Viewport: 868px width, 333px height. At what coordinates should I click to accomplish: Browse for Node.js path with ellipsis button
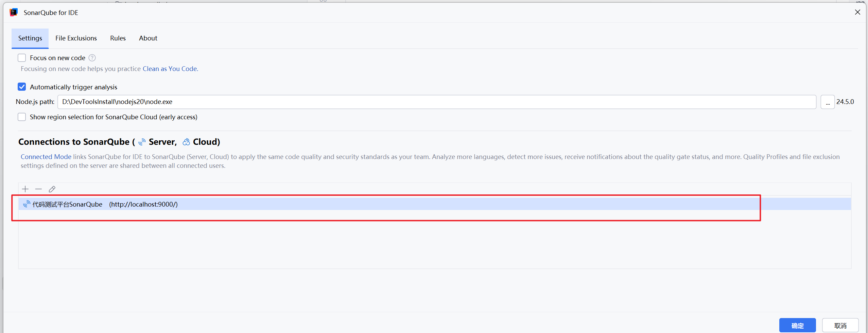point(828,102)
